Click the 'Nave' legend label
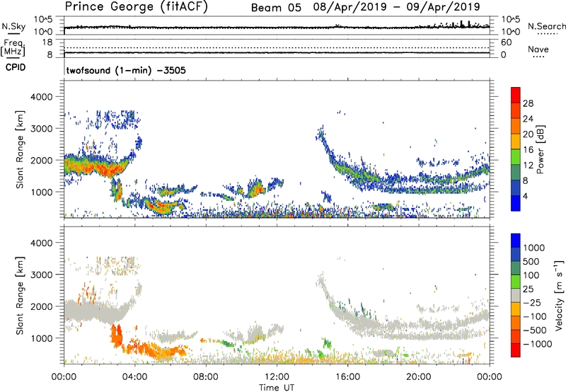 (538, 49)
